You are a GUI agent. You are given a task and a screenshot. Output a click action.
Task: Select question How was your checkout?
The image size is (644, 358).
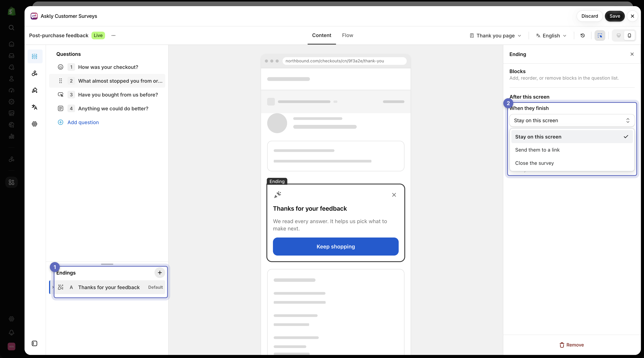click(x=107, y=67)
